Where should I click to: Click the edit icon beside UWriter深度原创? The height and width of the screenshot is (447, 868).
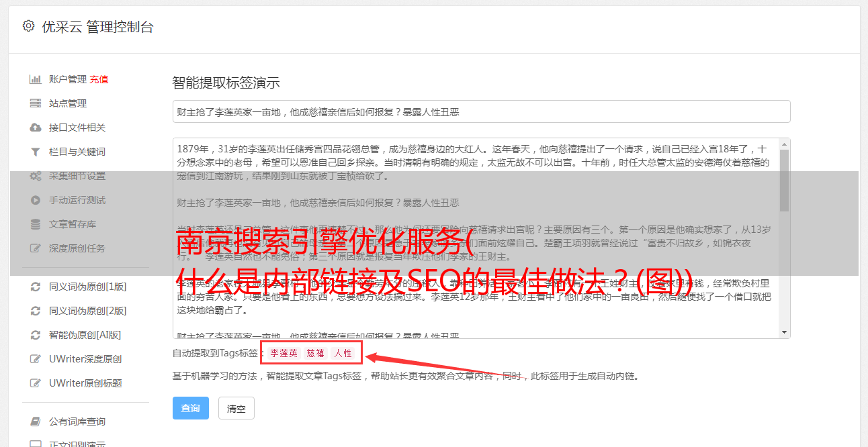pyautogui.click(x=35, y=359)
